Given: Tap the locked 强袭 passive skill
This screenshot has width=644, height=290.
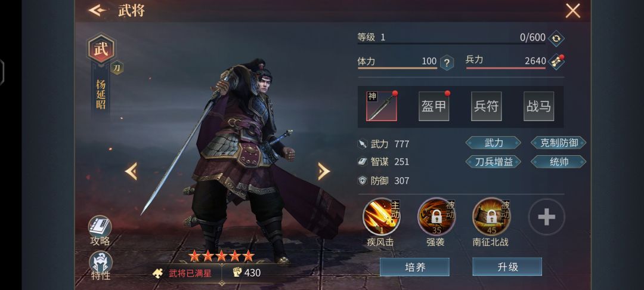Looking at the screenshot, I should (x=436, y=217).
